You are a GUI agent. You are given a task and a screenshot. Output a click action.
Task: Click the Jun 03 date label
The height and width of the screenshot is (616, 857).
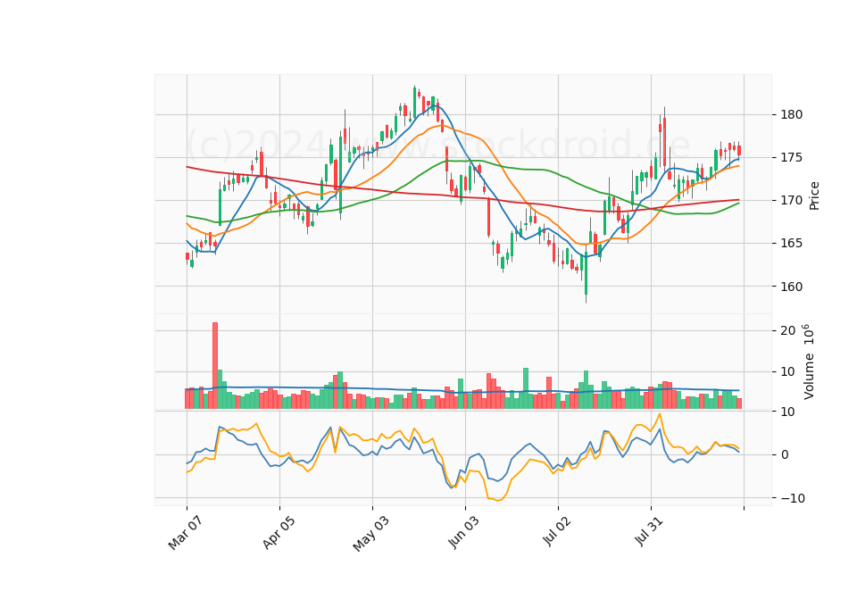click(464, 532)
